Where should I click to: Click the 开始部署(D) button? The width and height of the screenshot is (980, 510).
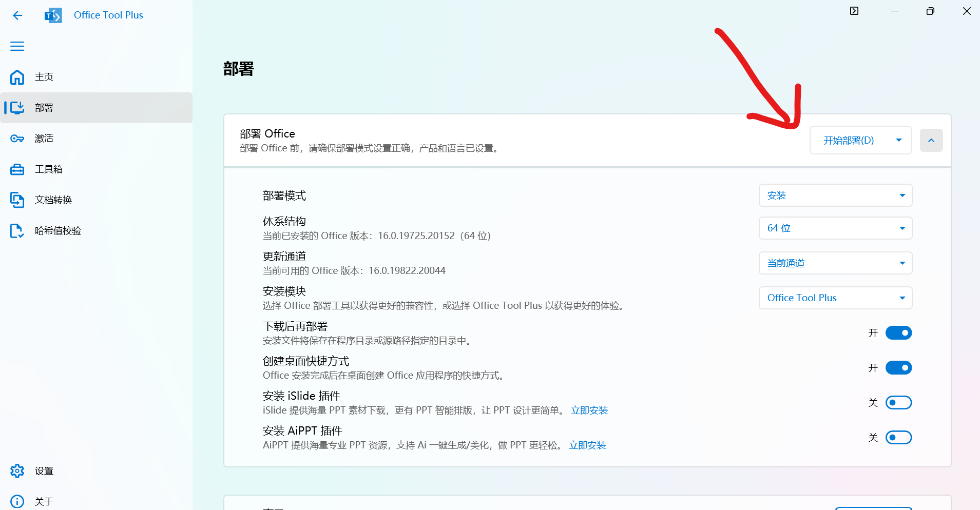click(x=849, y=141)
